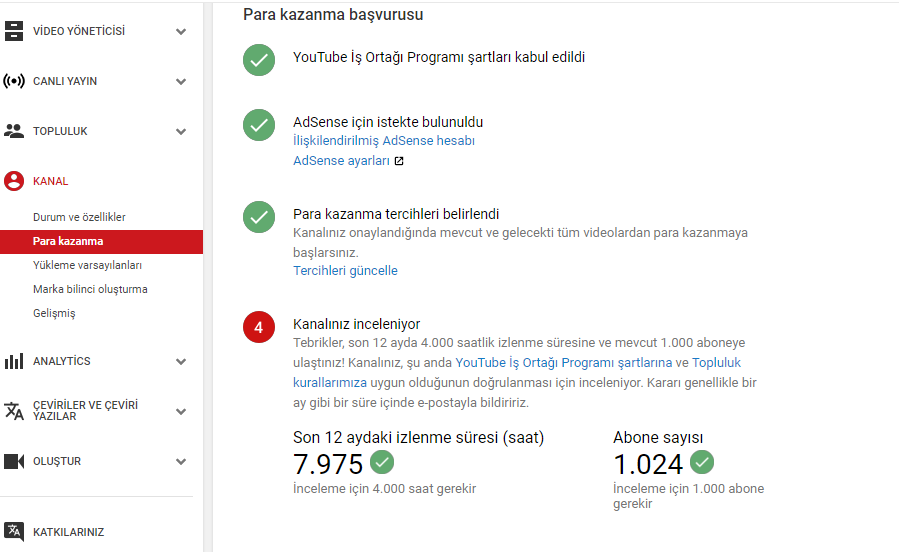Open the AdSense ayarları link
Viewport: 899px width, 552px height.
(341, 160)
